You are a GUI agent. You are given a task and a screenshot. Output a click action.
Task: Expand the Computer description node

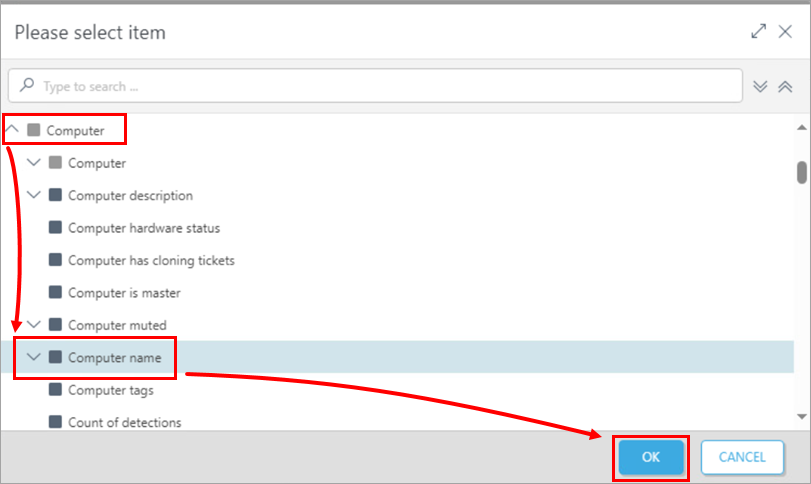point(34,195)
